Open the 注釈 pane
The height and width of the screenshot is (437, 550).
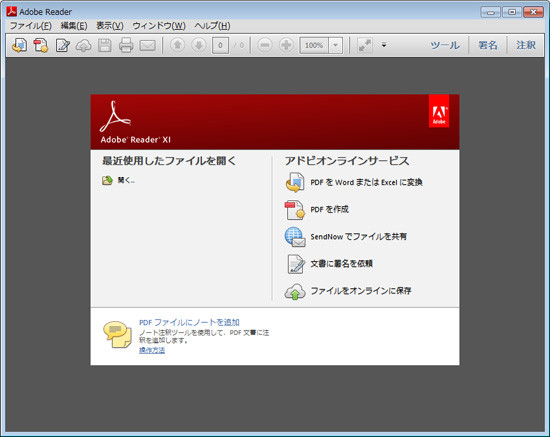(526, 45)
